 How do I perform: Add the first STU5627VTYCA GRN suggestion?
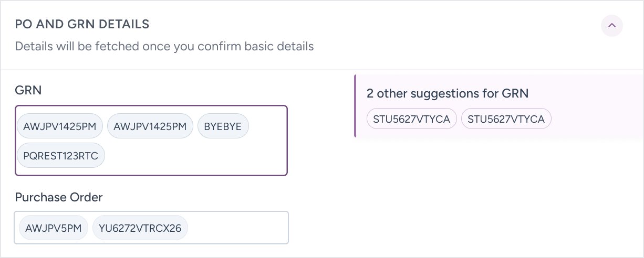pos(412,119)
